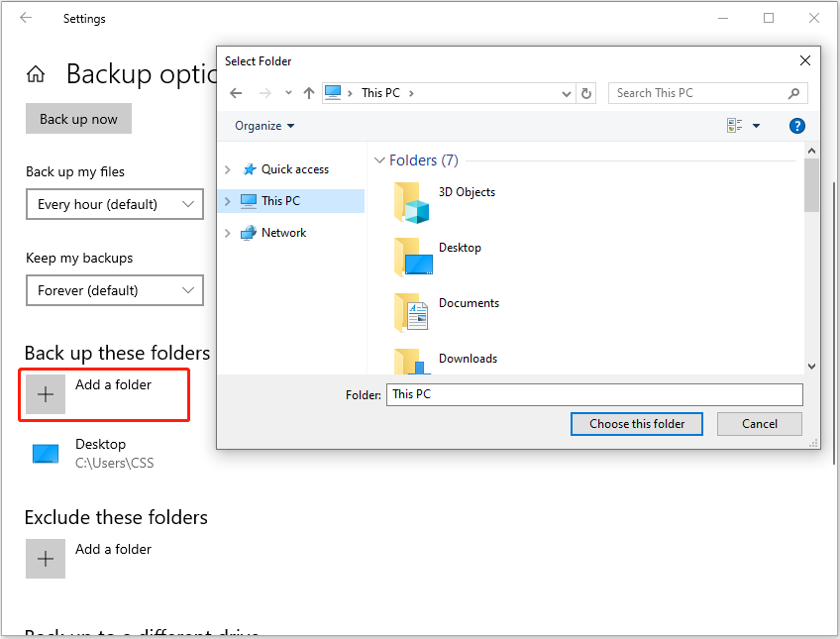Click the 3D Objects label
This screenshot has width=840, height=639.
point(467,192)
